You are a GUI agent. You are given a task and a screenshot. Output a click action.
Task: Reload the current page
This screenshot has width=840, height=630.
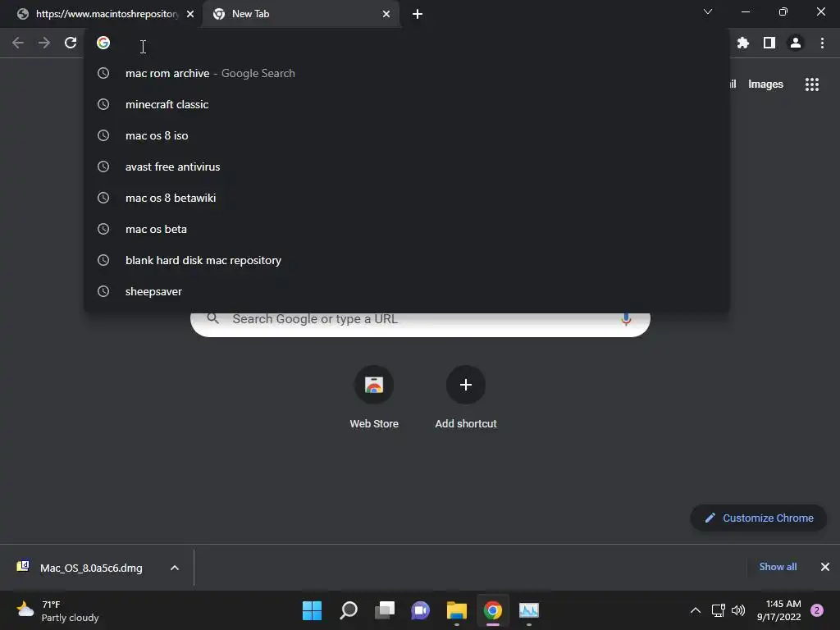pos(71,43)
